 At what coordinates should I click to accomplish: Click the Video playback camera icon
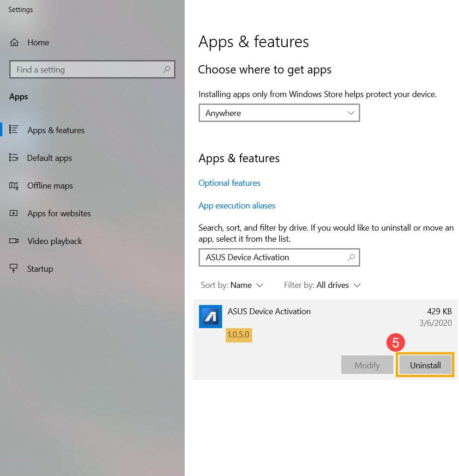pyautogui.click(x=14, y=241)
